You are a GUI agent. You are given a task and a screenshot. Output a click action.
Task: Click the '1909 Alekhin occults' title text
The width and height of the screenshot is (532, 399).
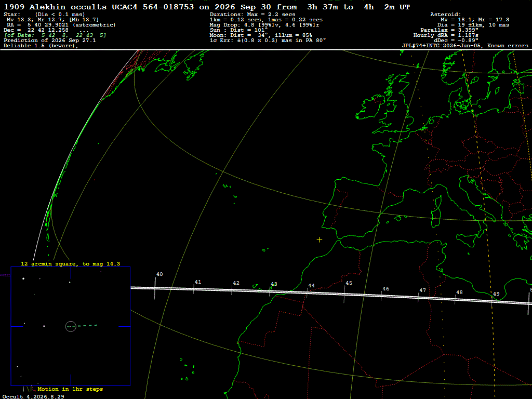click(x=55, y=7)
